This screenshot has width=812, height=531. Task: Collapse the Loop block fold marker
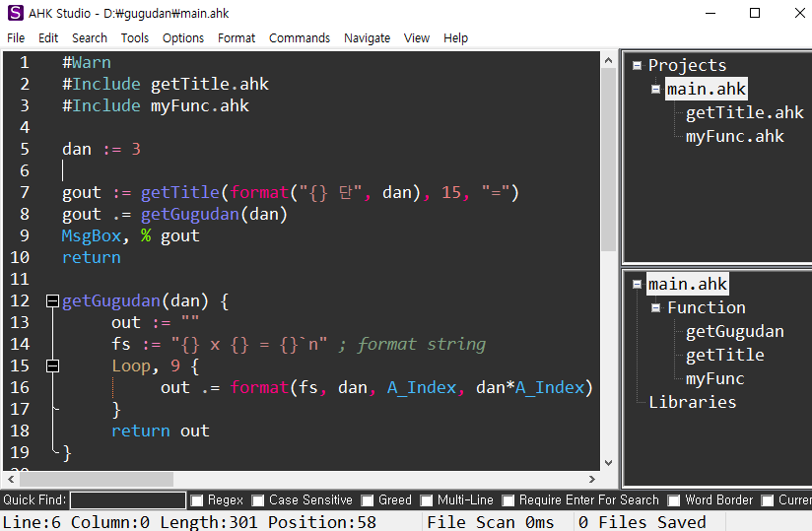point(52,366)
